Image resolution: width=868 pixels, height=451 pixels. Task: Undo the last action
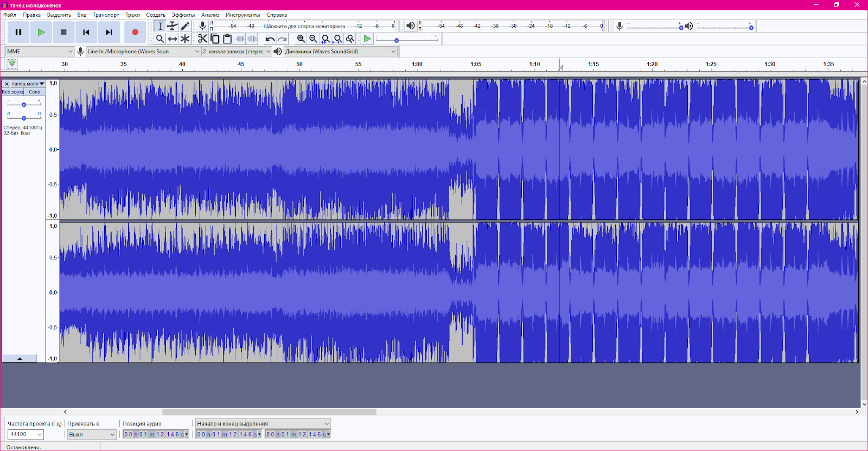(270, 39)
